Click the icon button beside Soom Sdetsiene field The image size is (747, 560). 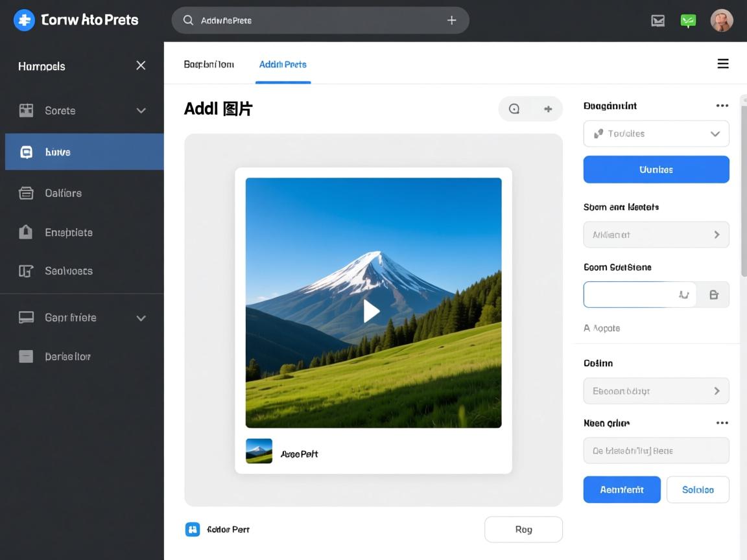714,295
